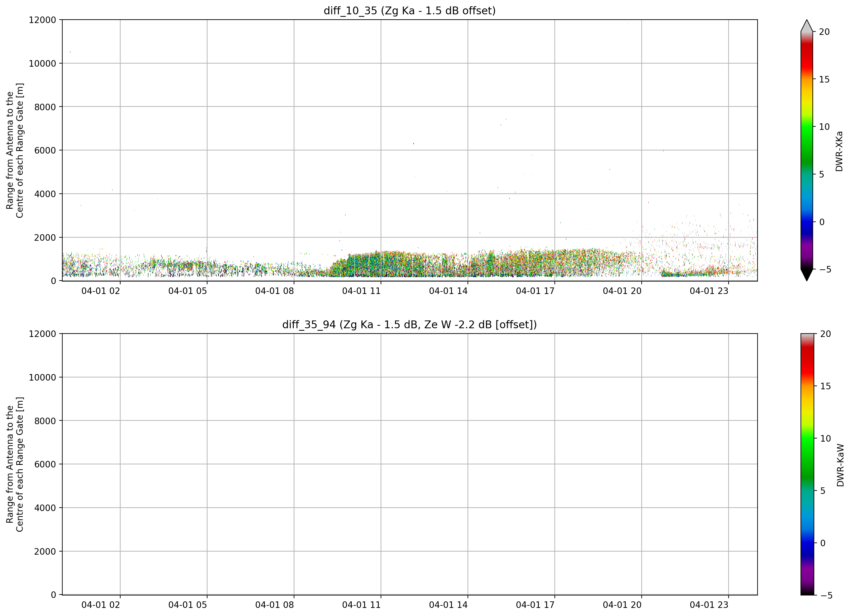Click the '04-01 23' x-tick on diff_35_94 plot
Image resolution: width=851 pixels, height=616 pixels.
pos(709,605)
